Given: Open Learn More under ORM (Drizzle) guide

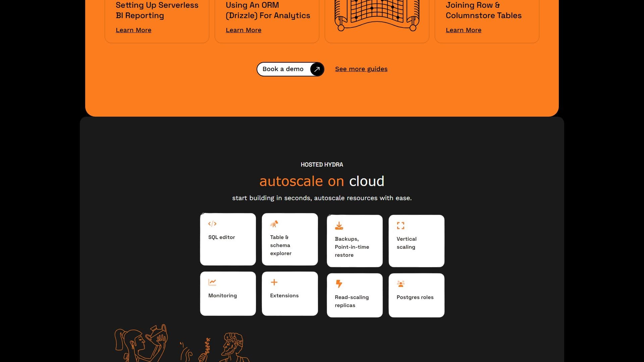Looking at the screenshot, I should (x=244, y=30).
